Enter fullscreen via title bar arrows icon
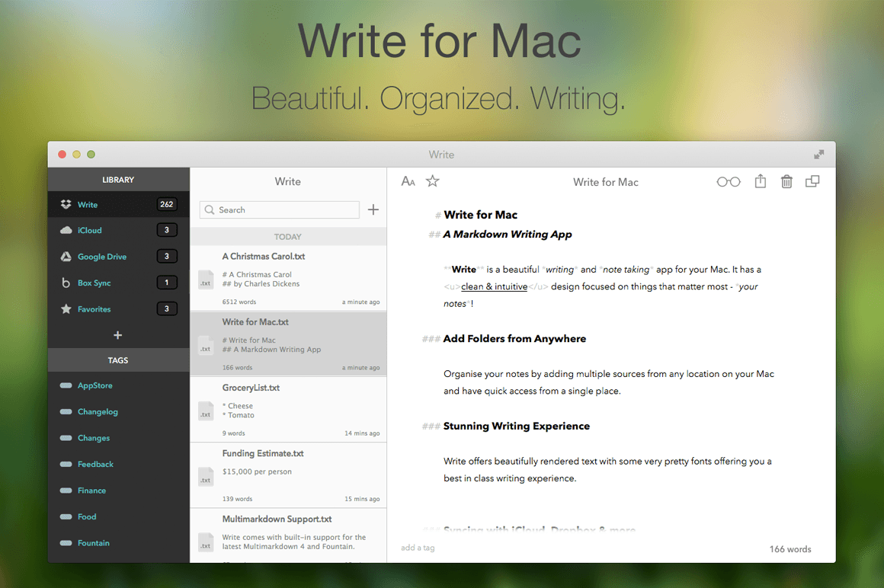 pyautogui.click(x=819, y=155)
